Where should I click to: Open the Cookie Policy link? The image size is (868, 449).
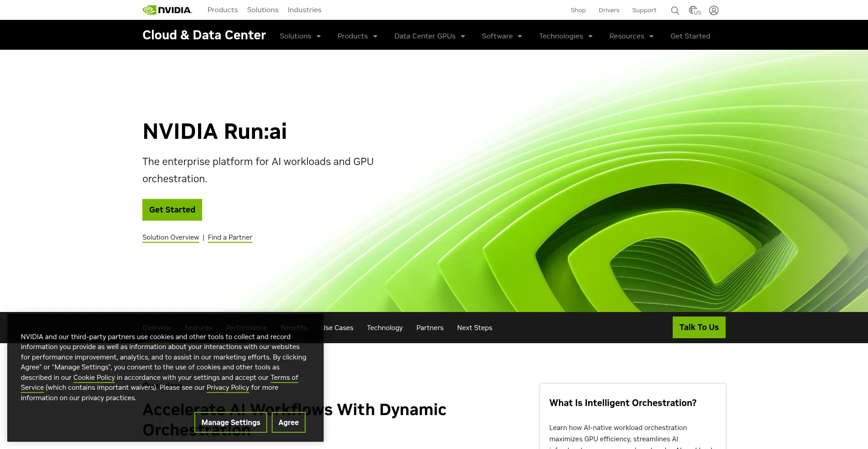94,378
